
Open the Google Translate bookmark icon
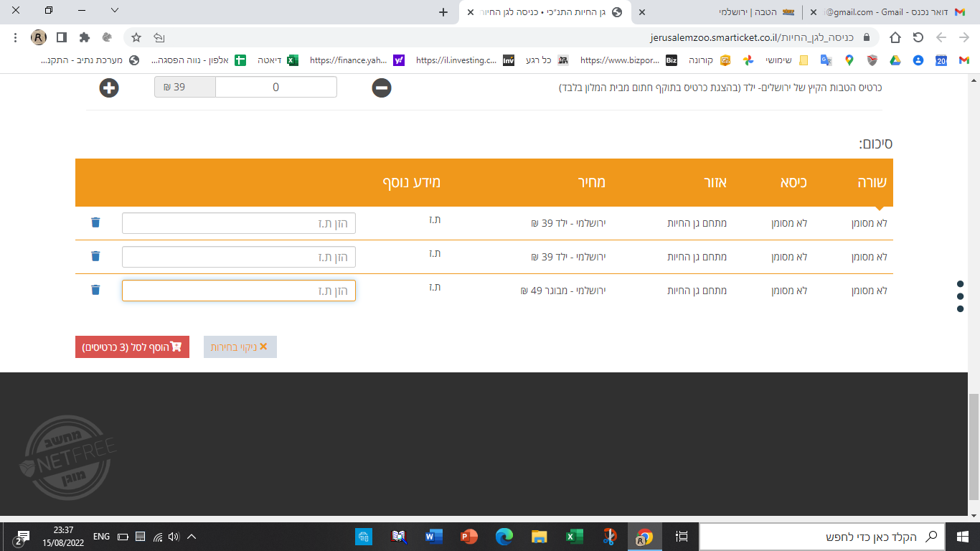point(826,60)
